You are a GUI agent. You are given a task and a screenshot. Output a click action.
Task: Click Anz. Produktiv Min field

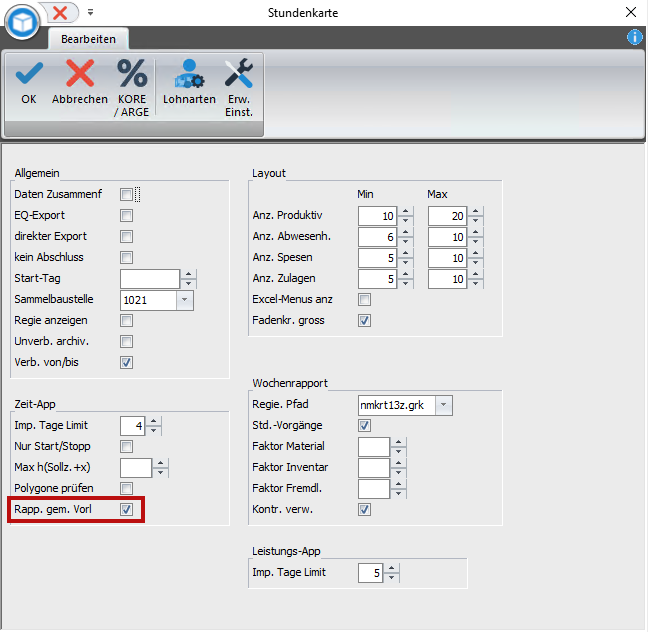pyautogui.click(x=377, y=216)
